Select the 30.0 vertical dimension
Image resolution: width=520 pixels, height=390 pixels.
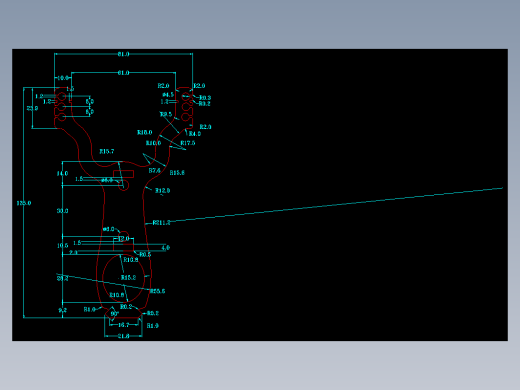pyautogui.click(x=62, y=211)
